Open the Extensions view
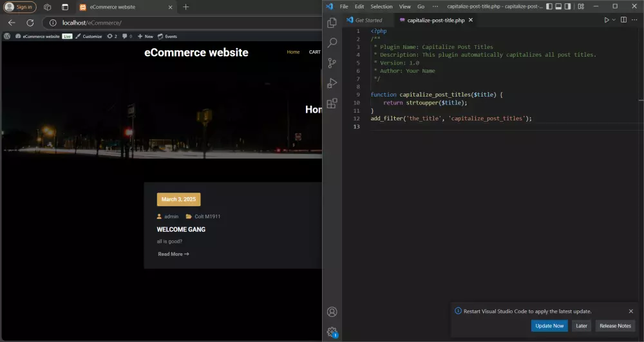Viewport: 644px width, 342px height. (332, 103)
